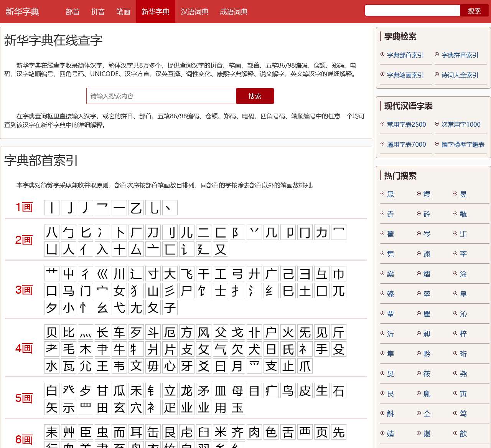Select hot search character 笃
Viewport: 491px width, 448px height.
(463, 414)
